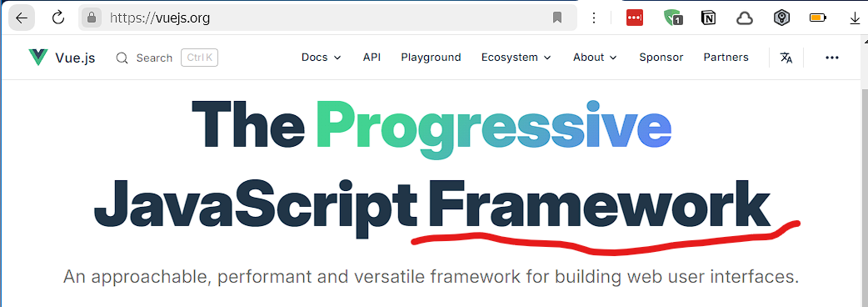Click the Vue.js logo icon
The image size is (868, 307).
(38, 57)
